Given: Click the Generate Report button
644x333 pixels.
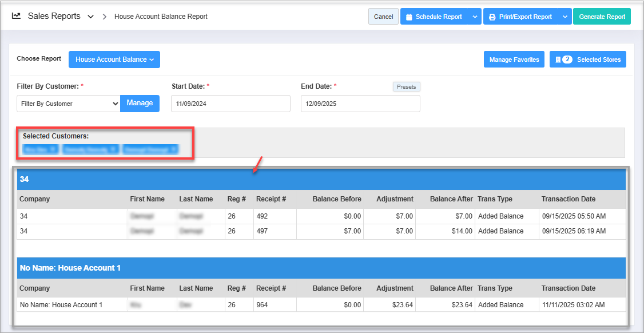Looking at the screenshot, I should [602, 17].
